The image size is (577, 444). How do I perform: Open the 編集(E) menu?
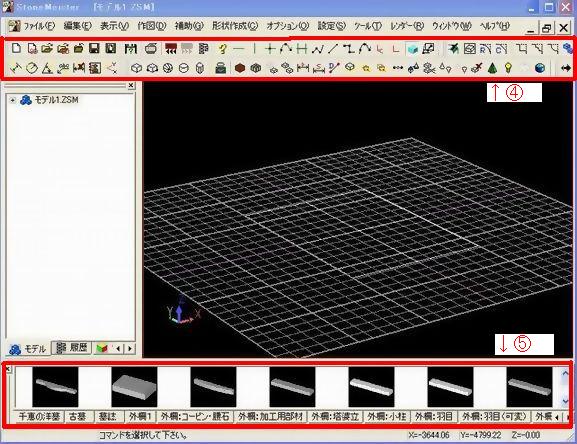click(77, 26)
